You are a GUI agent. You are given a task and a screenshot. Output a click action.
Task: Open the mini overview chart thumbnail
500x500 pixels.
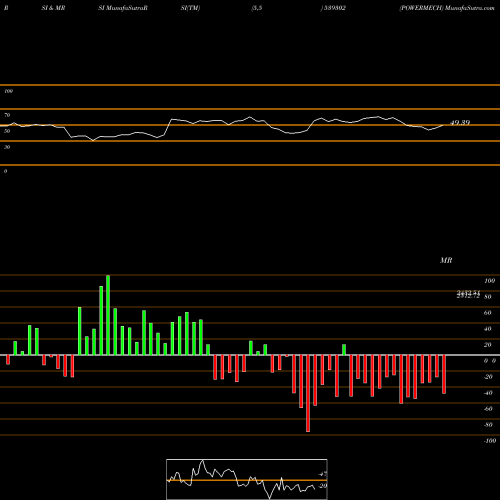point(247,479)
